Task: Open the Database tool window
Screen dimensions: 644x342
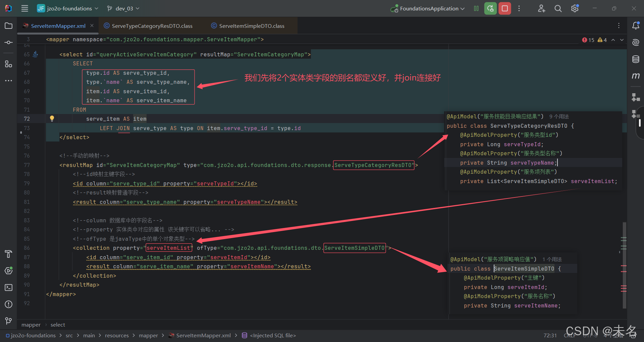Action: pos(636,59)
